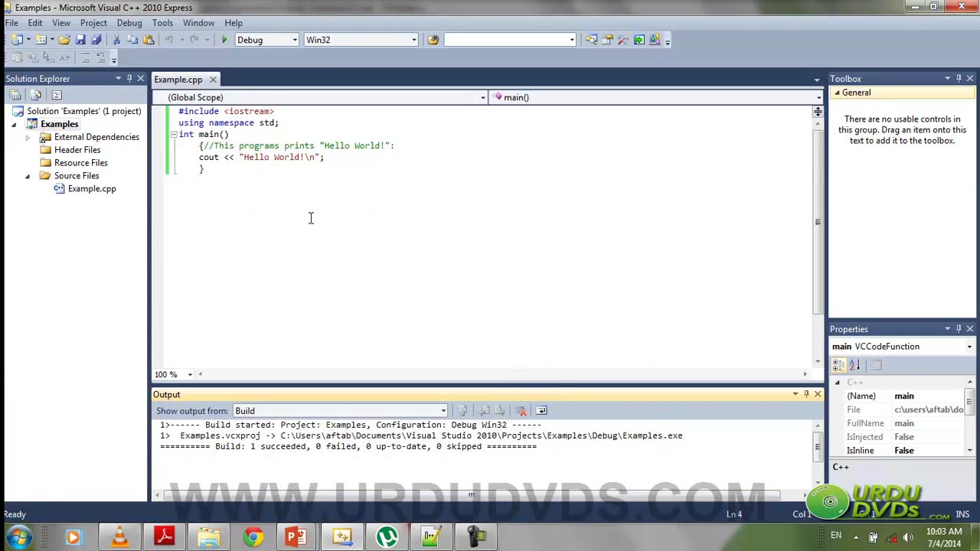
Task: Click the Copy icon in toolbar
Action: coord(132,40)
